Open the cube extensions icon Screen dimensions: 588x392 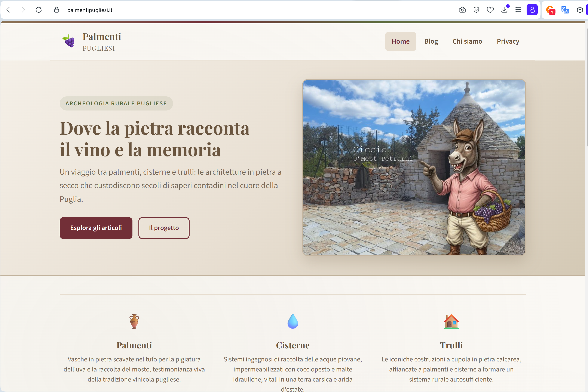tap(580, 10)
